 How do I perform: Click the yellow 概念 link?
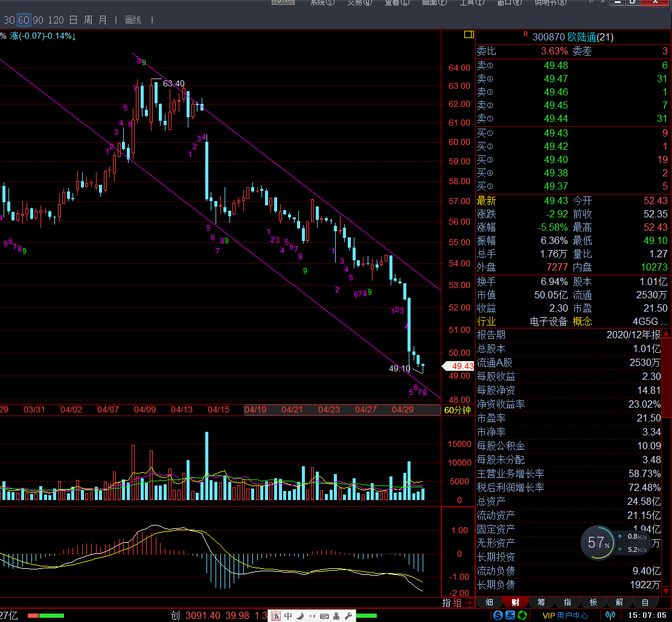click(x=583, y=321)
